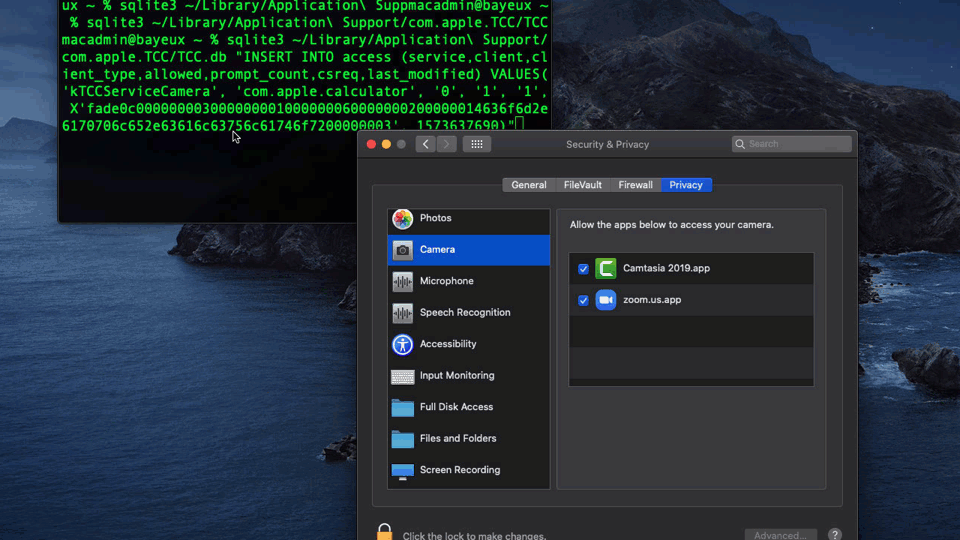The height and width of the screenshot is (540, 960).
Task: Switch to the Firewall tab
Action: pos(635,185)
